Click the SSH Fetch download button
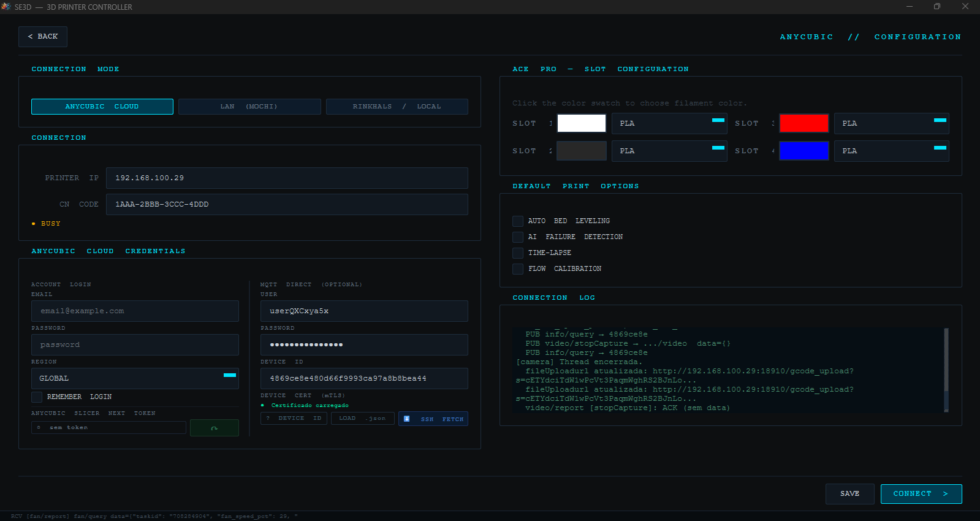 click(433, 419)
